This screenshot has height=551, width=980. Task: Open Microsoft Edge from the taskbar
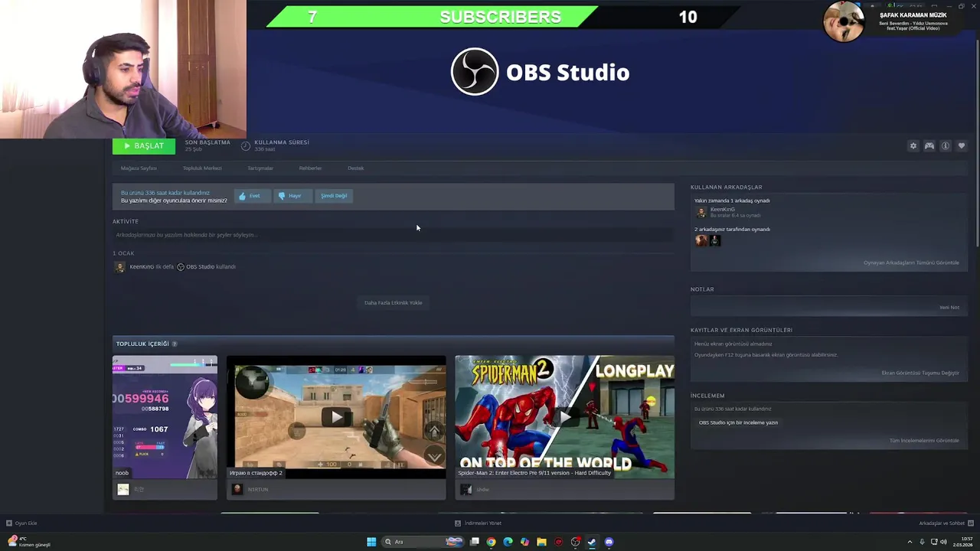pos(508,542)
